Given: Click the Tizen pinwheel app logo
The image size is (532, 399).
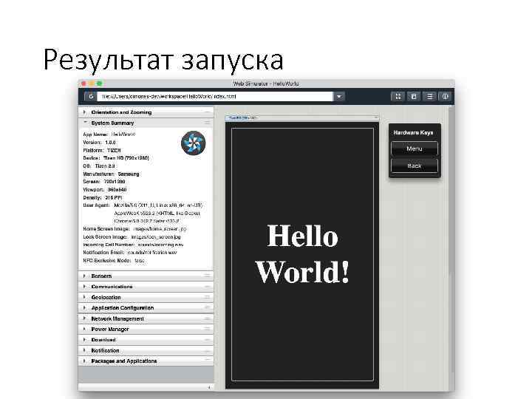Looking at the screenshot, I should [x=194, y=143].
